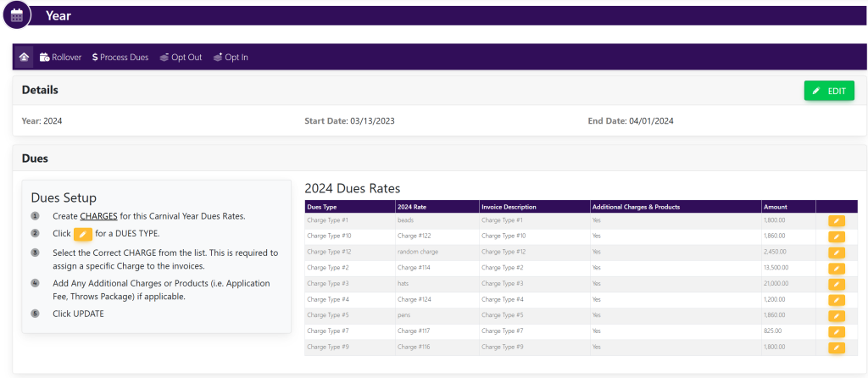Click pencil icon for Charge Type #3
The width and height of the screenshot is (868, 378).
[836, 284]
